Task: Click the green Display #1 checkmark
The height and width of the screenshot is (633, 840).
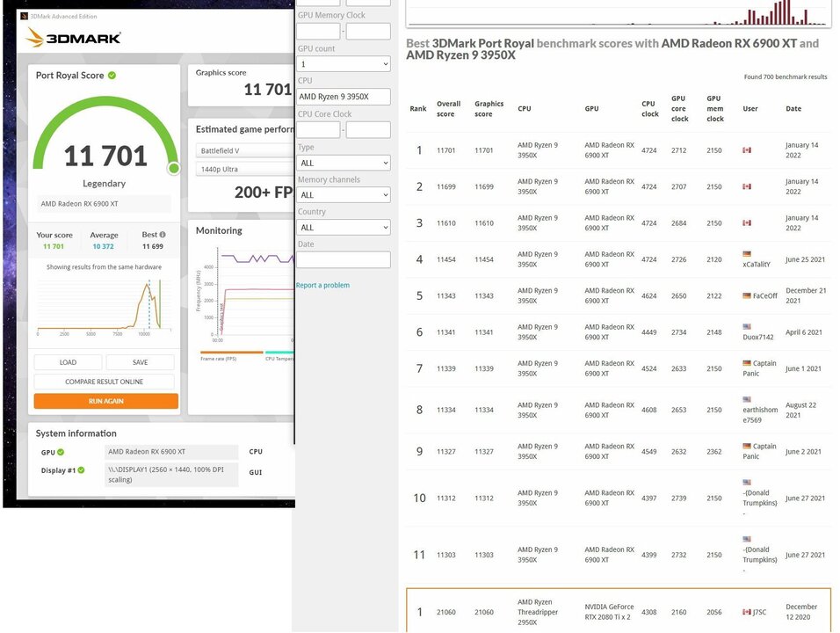Action: [x=81, y=470]
